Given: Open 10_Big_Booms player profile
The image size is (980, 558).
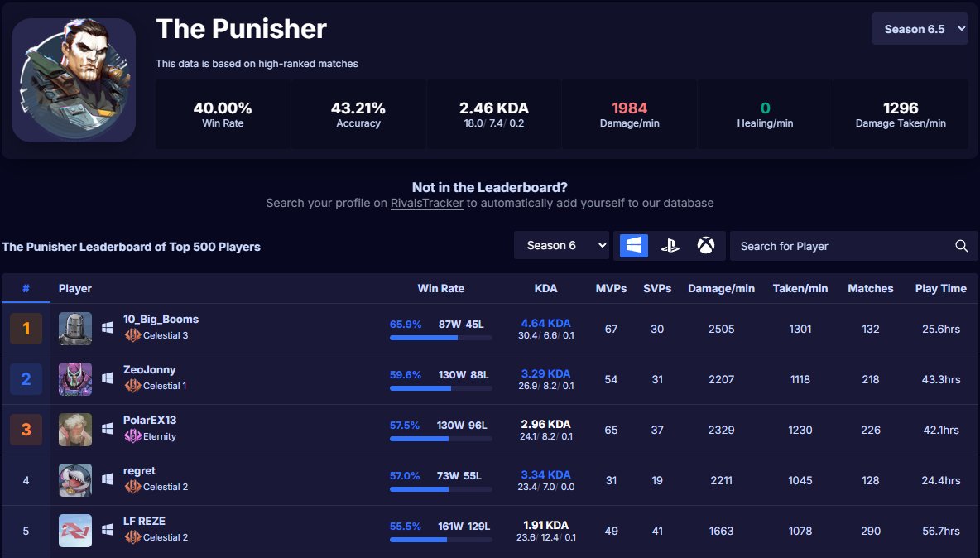Looking at the screenshot, I should tap(161, 319).
